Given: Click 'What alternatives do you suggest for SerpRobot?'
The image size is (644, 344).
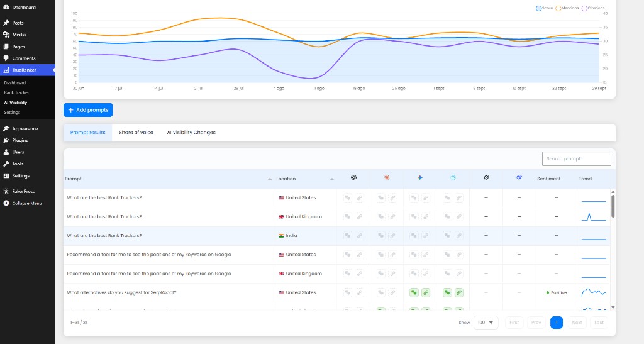Looking at the screenshot, I should pos(121,292).
